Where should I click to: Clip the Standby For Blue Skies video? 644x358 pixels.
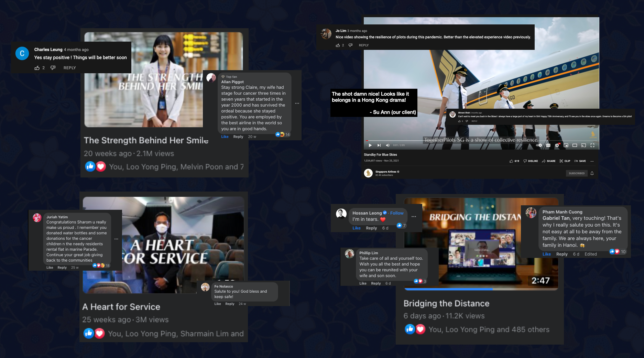tap(565, 161)
